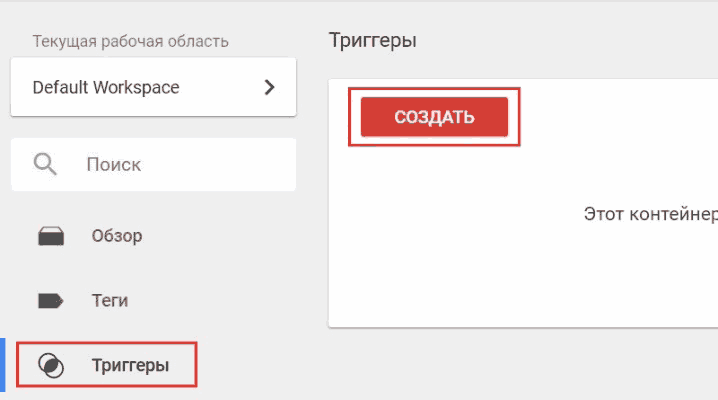718x400 pixels.
Task: Click the blank space right of Обзор
Action: [x=220, y=236]
